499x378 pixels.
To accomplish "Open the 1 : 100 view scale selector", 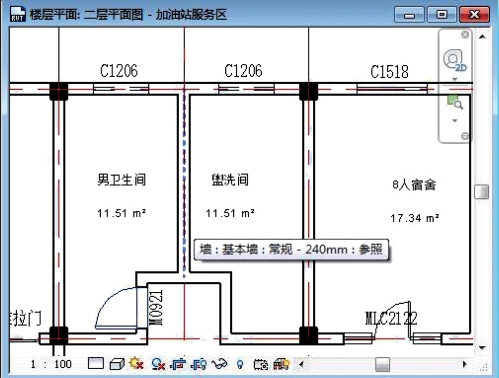I will (x=51, y=364).
